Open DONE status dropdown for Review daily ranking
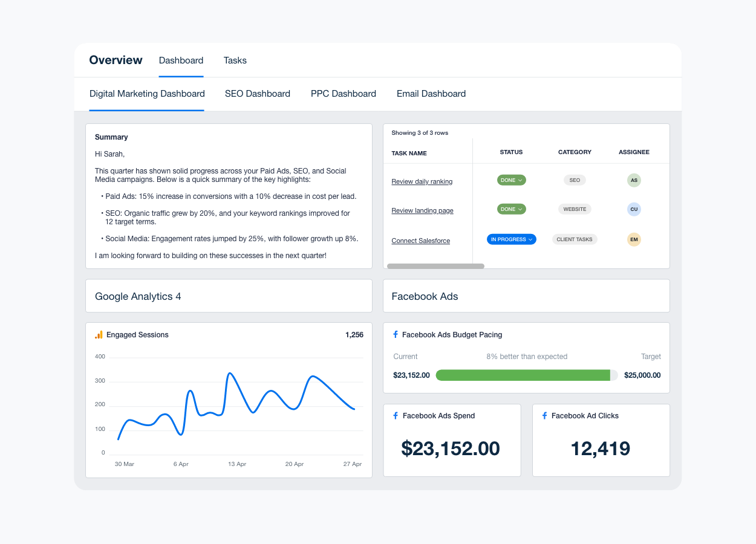 click(512, 180)
